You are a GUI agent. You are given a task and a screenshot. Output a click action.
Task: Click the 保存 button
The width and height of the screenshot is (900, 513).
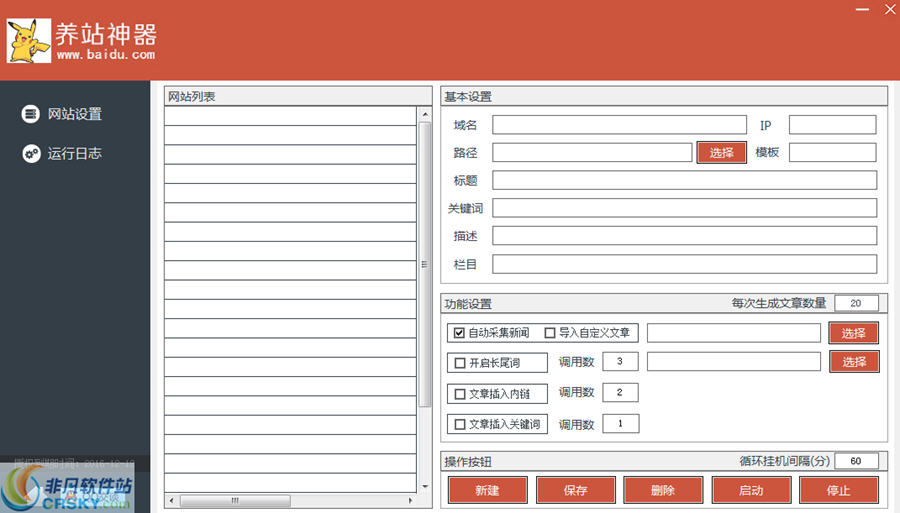click(x=576, y=490)
